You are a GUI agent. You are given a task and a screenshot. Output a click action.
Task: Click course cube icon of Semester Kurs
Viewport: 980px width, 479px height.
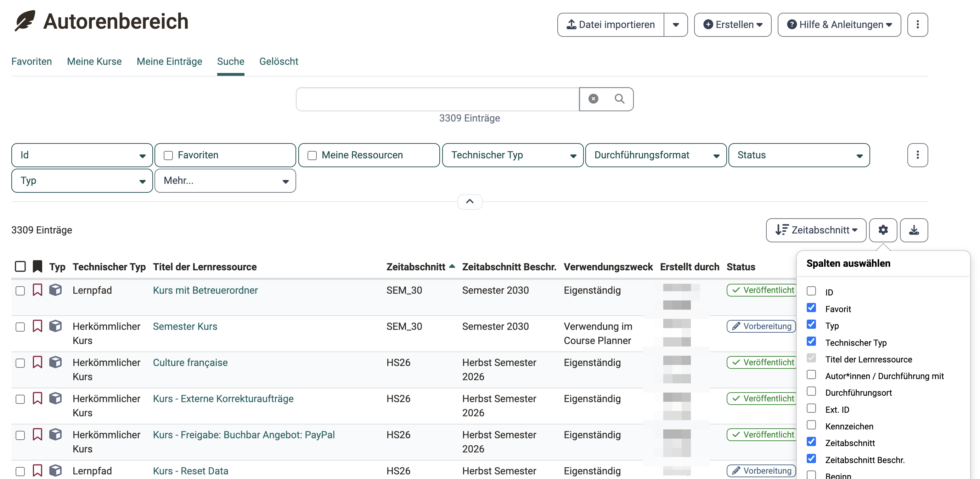click(x=56, y=326)
